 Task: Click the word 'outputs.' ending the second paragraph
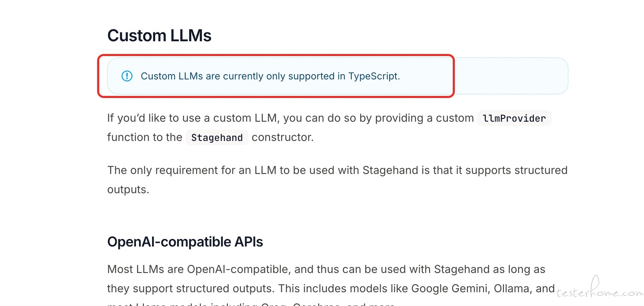[x=128, y=189]
